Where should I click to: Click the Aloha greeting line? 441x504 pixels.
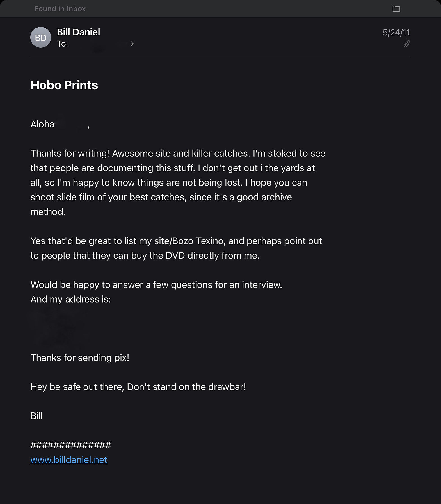(60, 124)
